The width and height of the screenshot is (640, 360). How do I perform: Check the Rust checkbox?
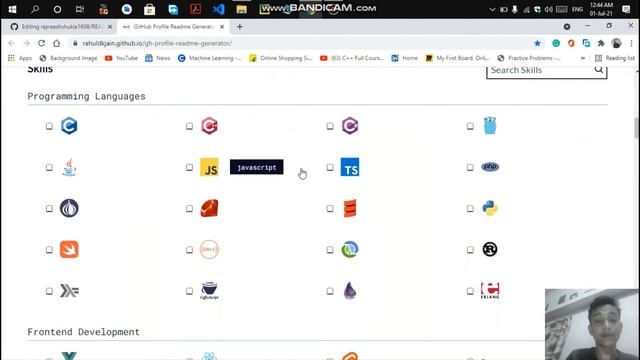pos(470,250)
